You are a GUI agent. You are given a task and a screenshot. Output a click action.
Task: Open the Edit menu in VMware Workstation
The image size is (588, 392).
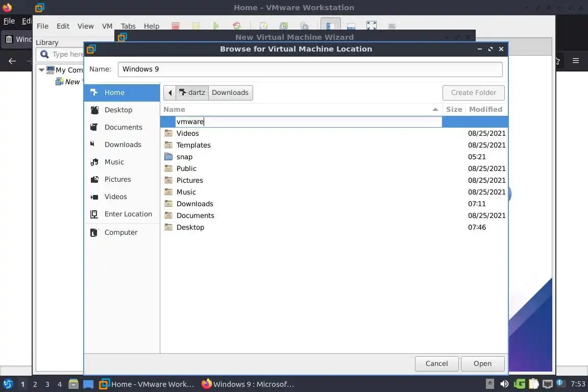pyautogui.click(x=63, y=26)
